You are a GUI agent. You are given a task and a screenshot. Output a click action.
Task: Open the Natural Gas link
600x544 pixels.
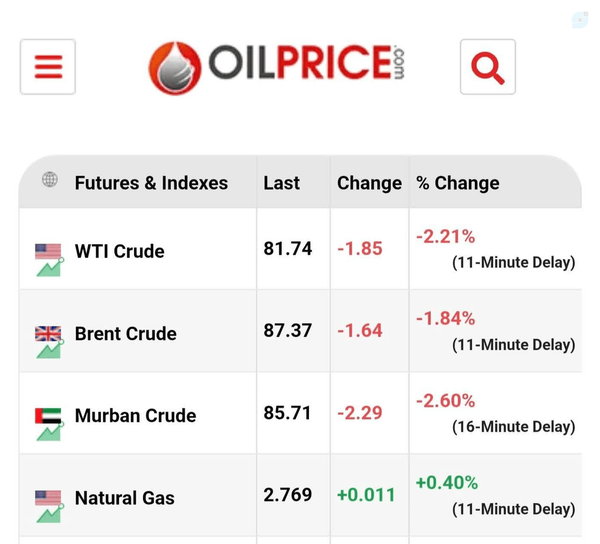tap(125, 498)
